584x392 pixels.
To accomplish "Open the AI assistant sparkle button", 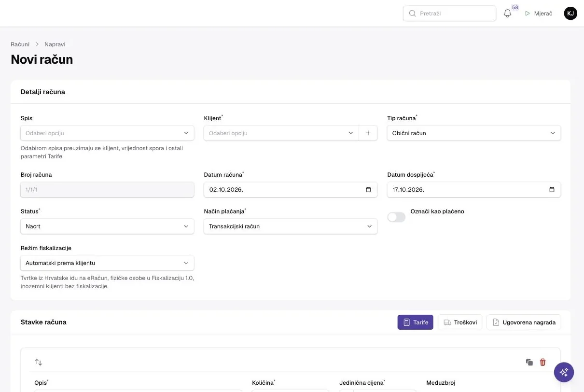I will tap(564, 372).
